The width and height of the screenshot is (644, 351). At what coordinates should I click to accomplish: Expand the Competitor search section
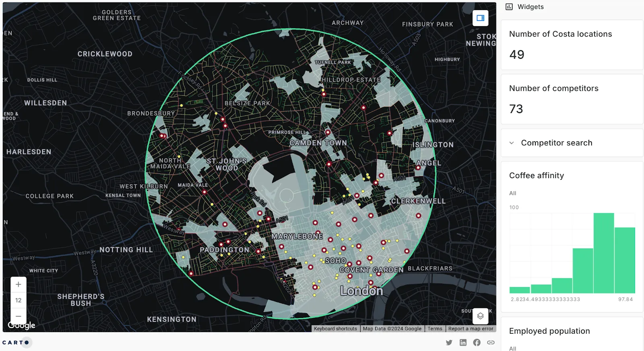tap(556, 143)
